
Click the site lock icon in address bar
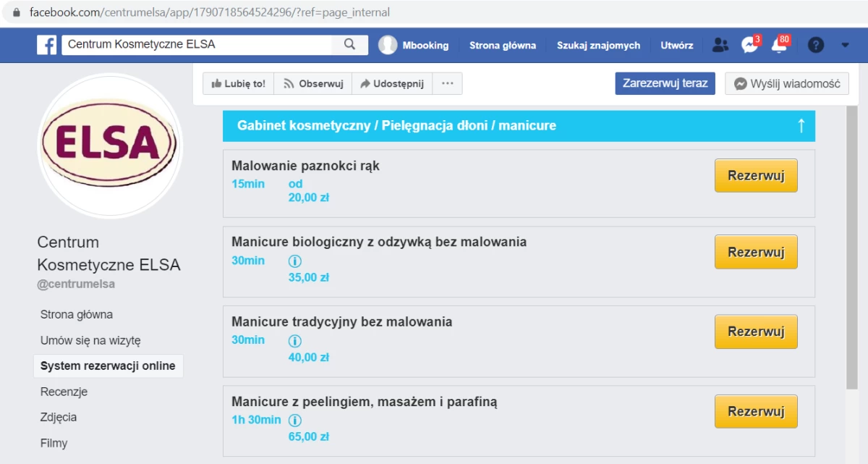point(17,12)
